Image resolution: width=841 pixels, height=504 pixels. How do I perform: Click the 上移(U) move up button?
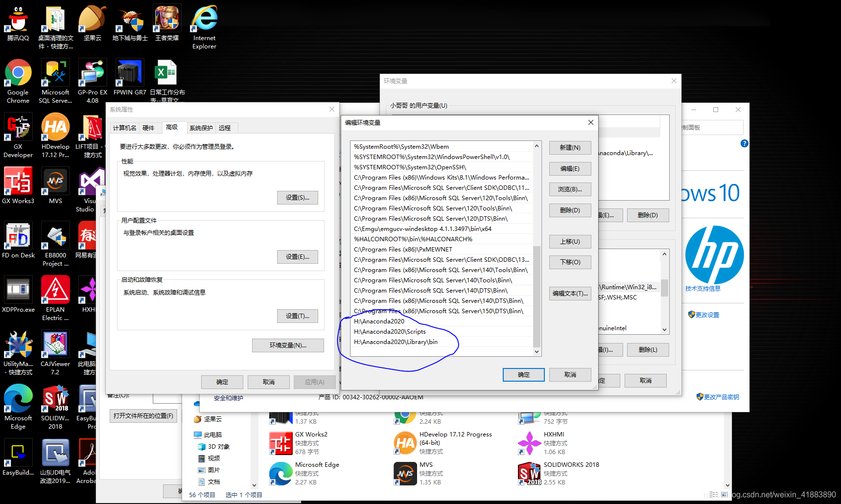click(x=570, y=242)
